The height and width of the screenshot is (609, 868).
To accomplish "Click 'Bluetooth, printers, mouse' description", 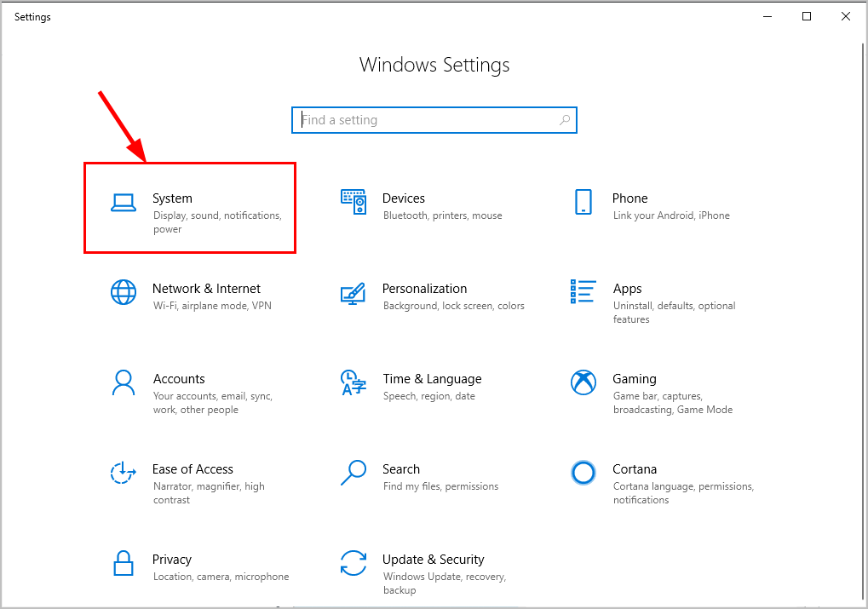I will (x=443, y=215).
